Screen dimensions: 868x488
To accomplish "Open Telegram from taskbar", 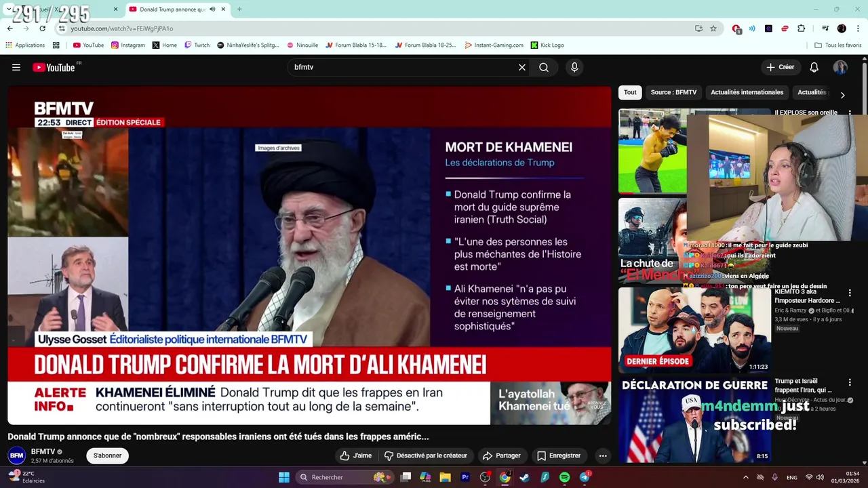I will 585,477.
